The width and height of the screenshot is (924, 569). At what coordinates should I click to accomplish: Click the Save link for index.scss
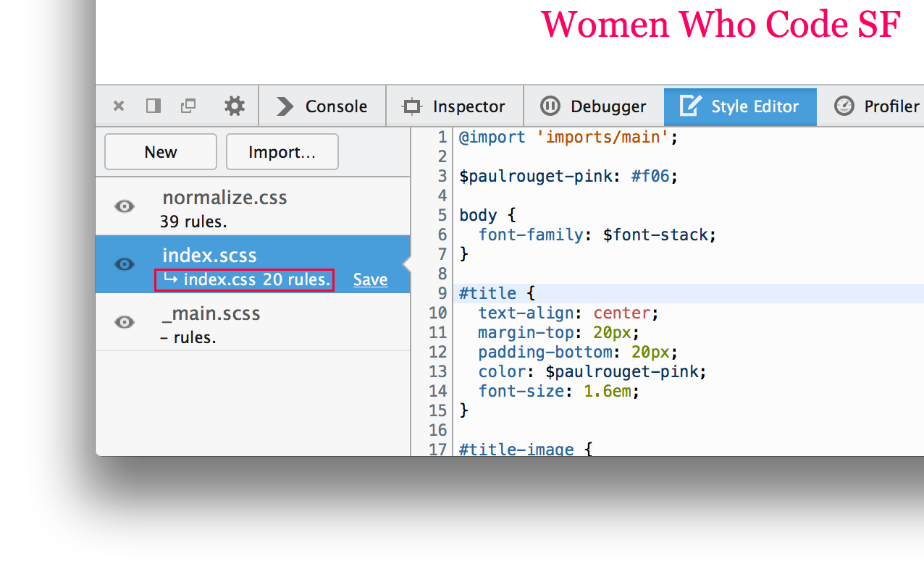371,280
